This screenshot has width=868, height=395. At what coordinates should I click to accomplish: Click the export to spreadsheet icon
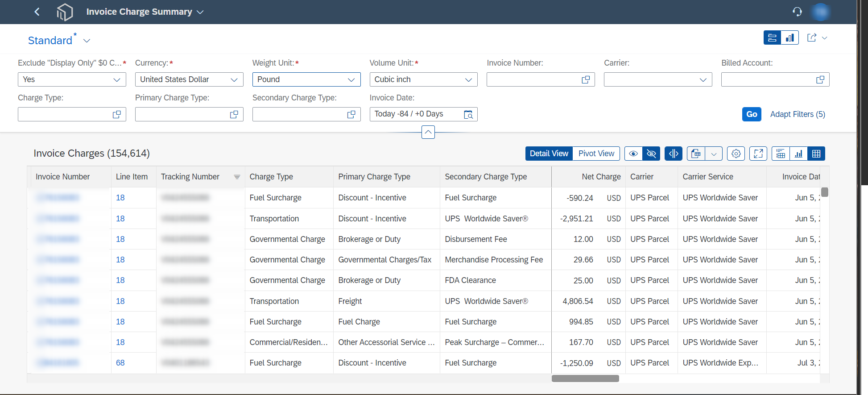pyautogui.click(x=696, y=154)
